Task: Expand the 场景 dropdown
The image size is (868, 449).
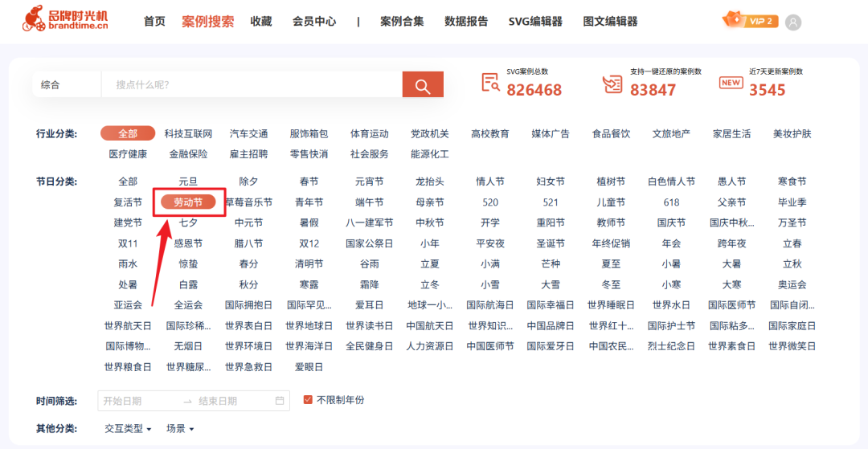Action: tap(181, 429)
